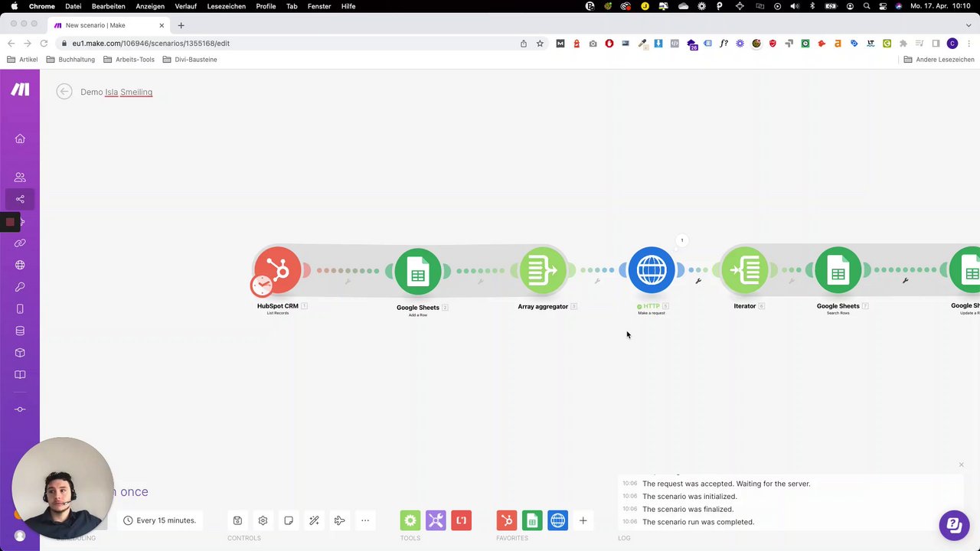Go back using the arrow beside scenario name
The height and width of the screenshot is (551, 980).
pyautogui.click(x=64, y=92)
